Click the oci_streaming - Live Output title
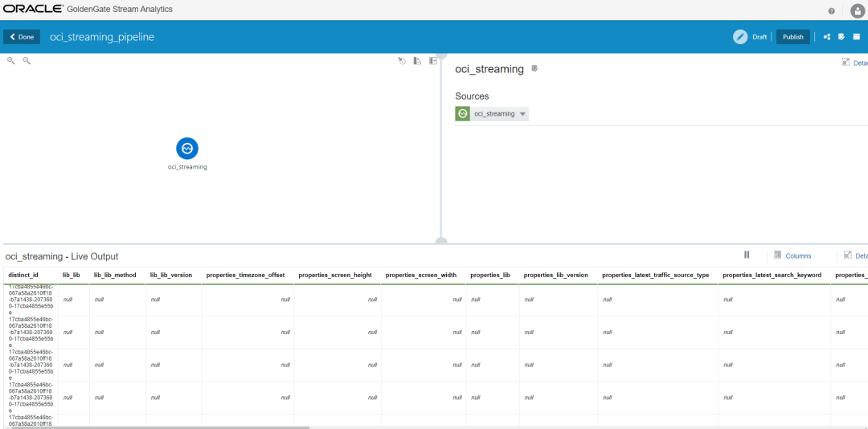Image resolution: width=868 pixels, height=429 pixels. coord(61,257)
